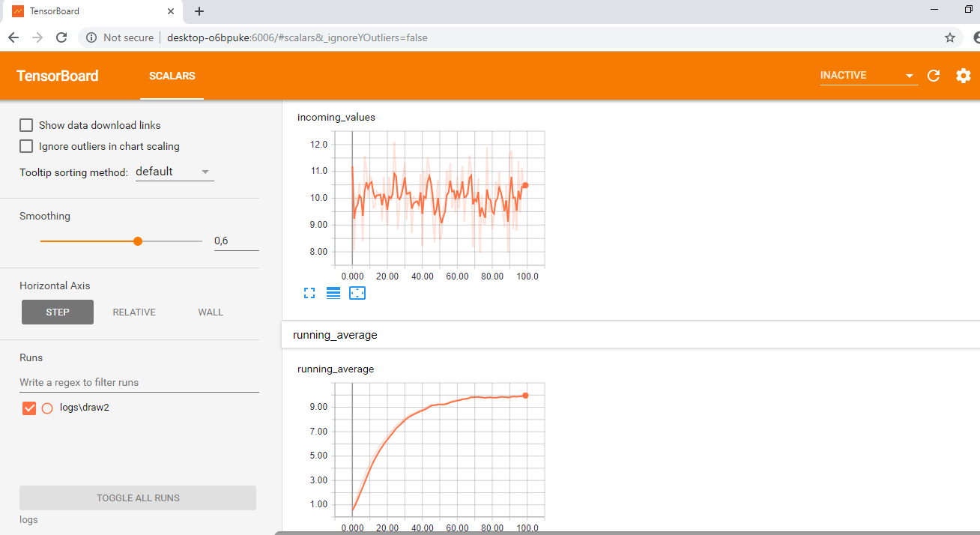Collapse the running_average section header

pos(631,335)
